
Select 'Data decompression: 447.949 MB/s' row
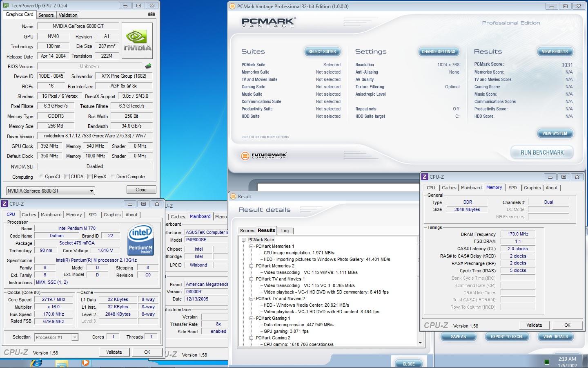(298, 325)
